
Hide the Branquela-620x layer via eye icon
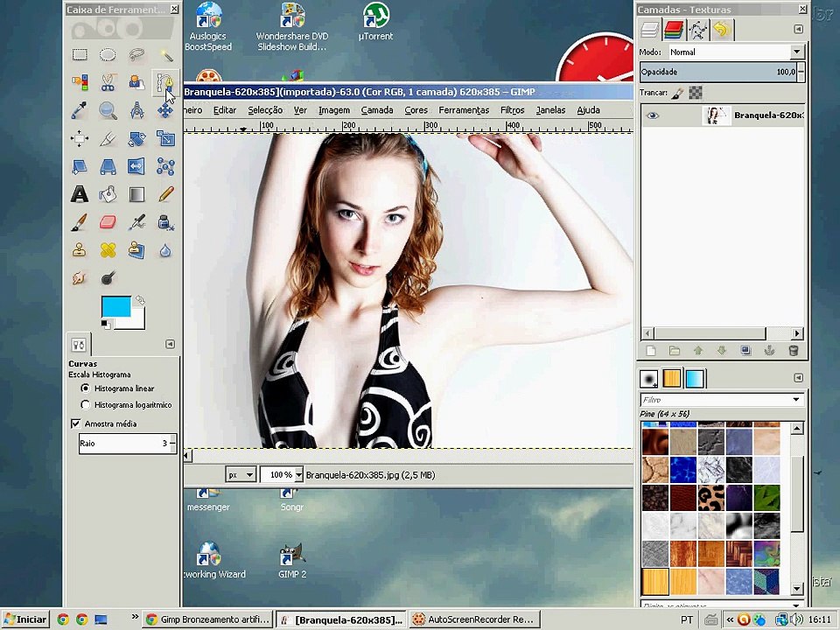click(653, 115)
